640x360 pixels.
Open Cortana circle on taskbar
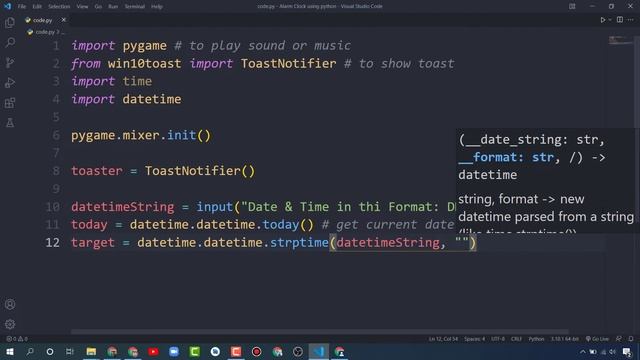[x=50, y=351]
